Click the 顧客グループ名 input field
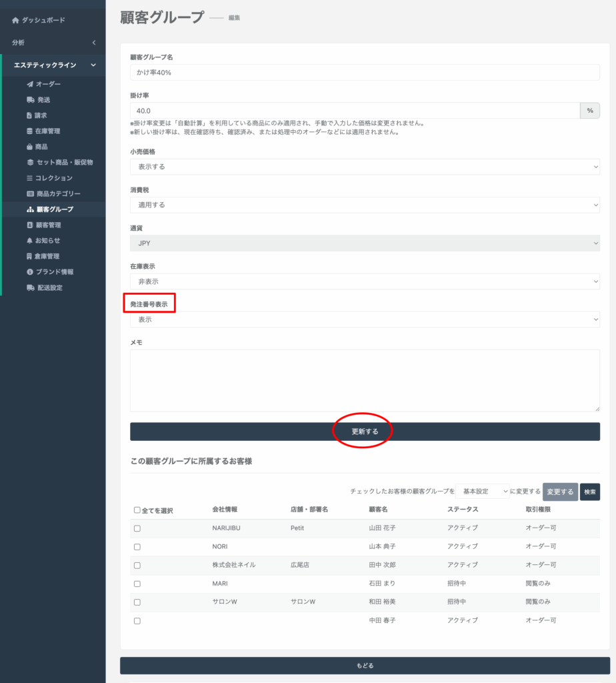 (365, 72)
